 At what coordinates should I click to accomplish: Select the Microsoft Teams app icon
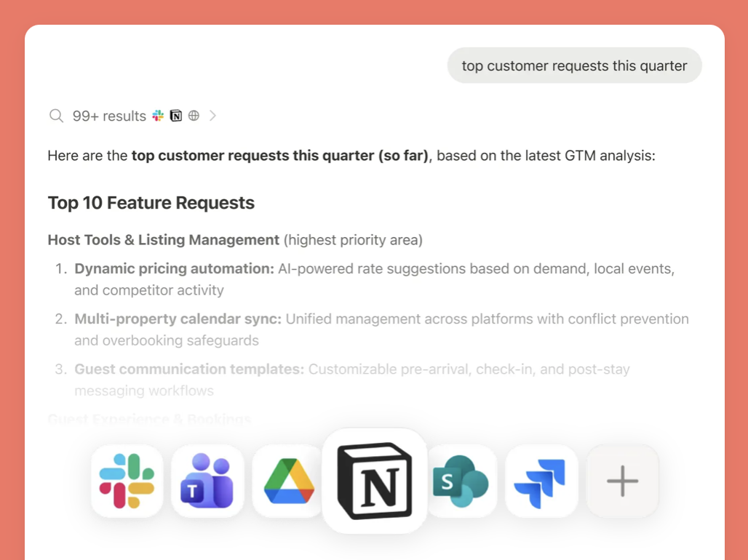point(207,481)
